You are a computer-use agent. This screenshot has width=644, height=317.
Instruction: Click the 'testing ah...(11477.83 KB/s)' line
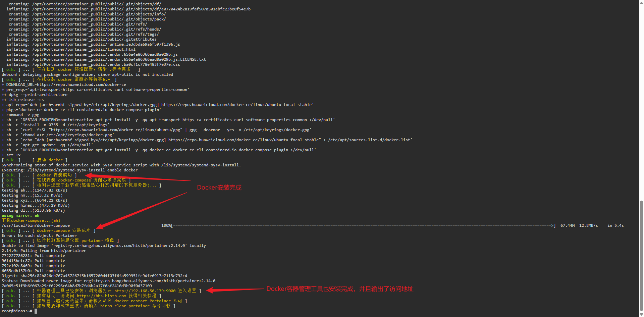[x=34, y=190]
